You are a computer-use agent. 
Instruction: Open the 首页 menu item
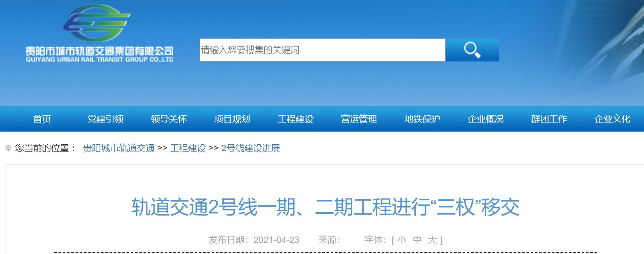point(42,119)
